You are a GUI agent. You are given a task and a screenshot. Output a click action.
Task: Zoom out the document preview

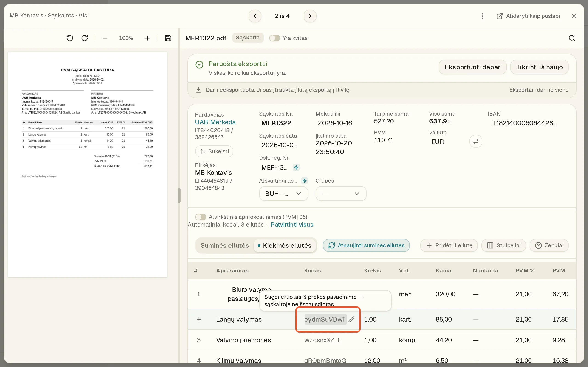click(105, 38)
